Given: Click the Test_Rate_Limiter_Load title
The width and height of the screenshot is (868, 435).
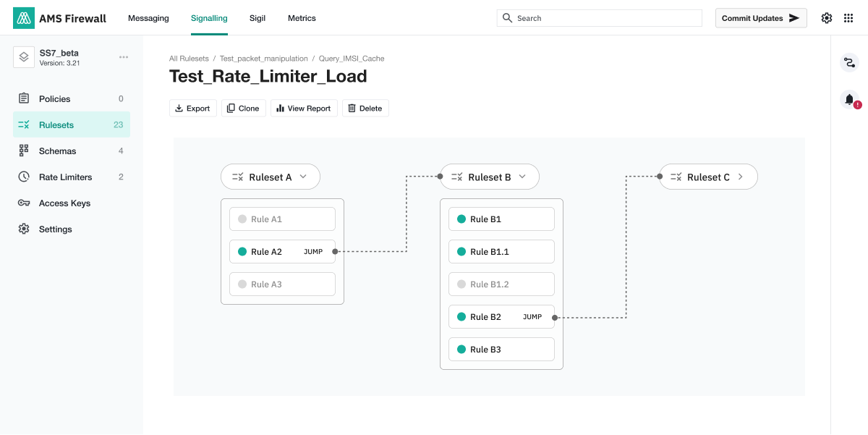Looking at the screenshot, I should click(x=268, y=76).
